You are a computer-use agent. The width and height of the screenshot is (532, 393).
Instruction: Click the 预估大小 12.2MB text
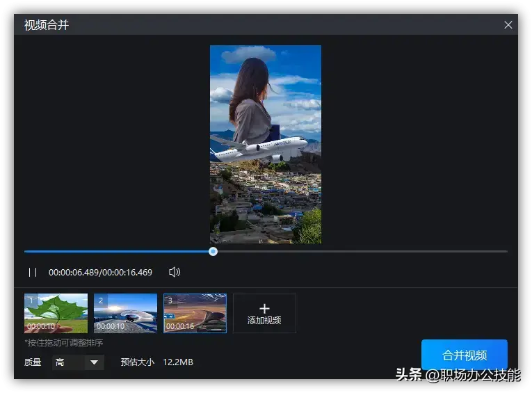pyautogui.click(x=156, y=362)
